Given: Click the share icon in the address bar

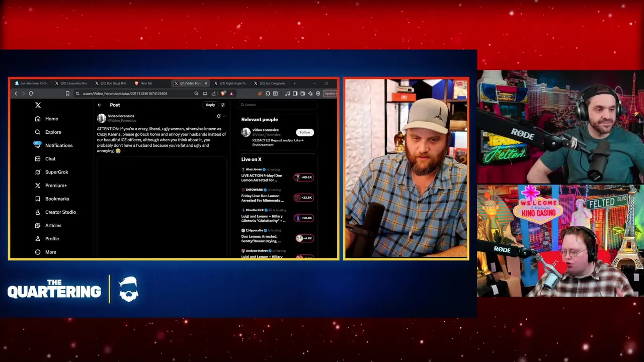Looking at the screenshot, I should tap(213, 94).
